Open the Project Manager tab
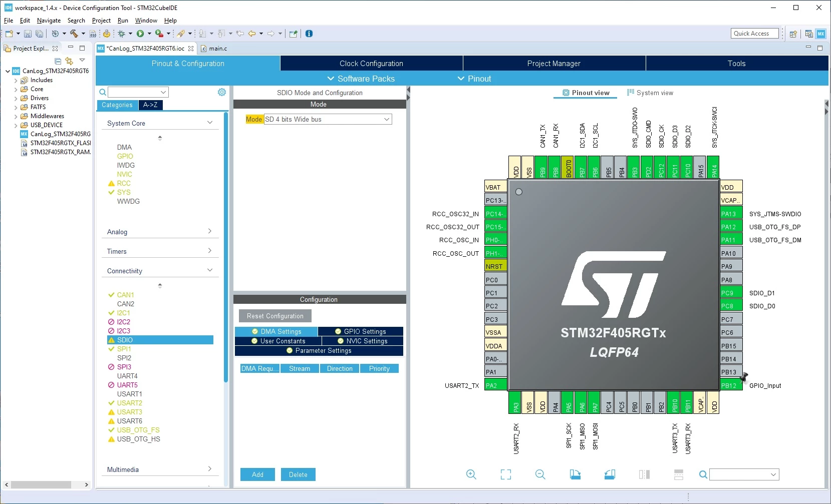This screenshot has height=504, width=831. pyautogui.click(x=554, y=64)
